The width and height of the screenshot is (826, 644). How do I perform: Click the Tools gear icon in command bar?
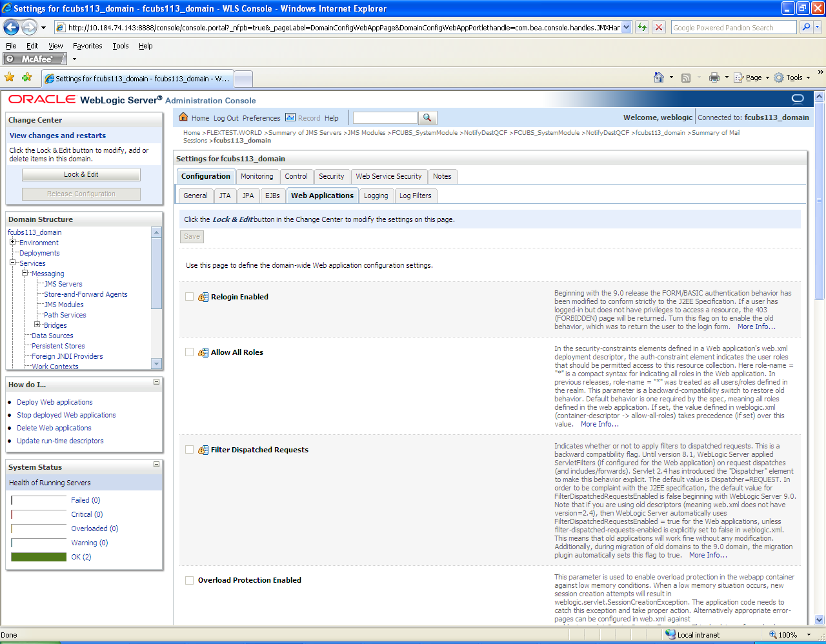click(779, 77)
